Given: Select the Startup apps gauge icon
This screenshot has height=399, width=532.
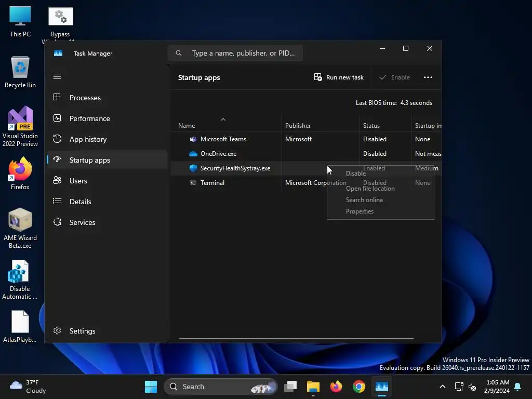Looking at the screenshot, I should click(57, 159).
